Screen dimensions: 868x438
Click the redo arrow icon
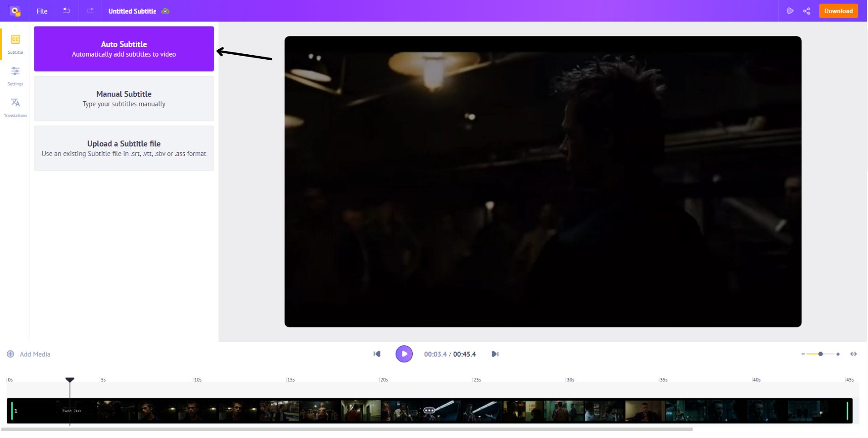(x=90, y=11)
